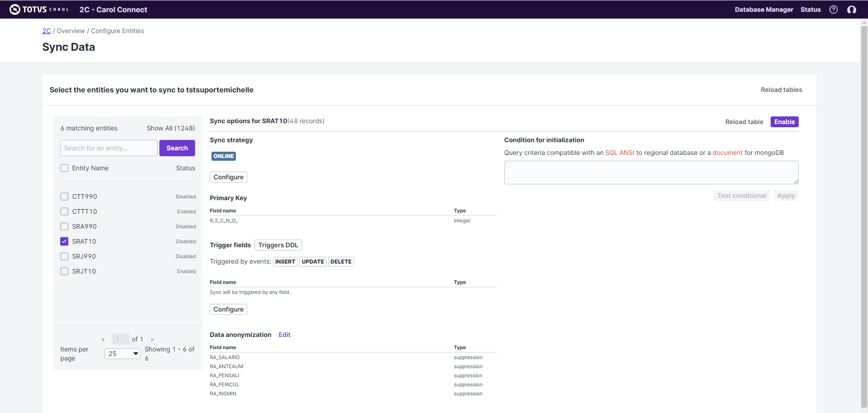
Task: Check the SRJ990 entity checkbox
Action: click(x=64, y=256)
